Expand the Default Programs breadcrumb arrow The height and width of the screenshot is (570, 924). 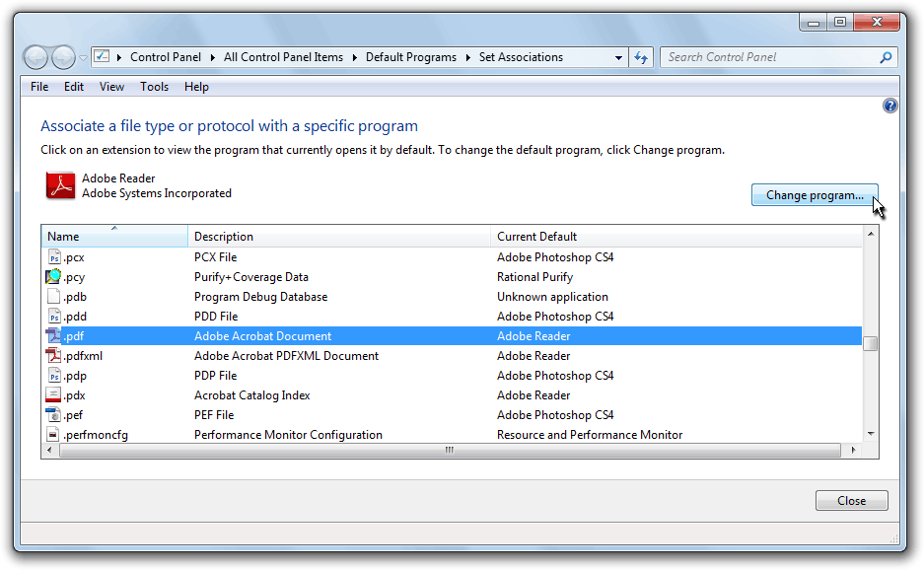coord(467,57)
